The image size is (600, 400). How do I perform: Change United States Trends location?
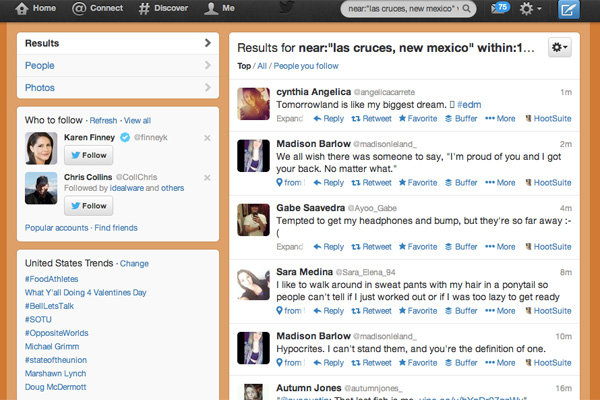click(x=134, y=264)
